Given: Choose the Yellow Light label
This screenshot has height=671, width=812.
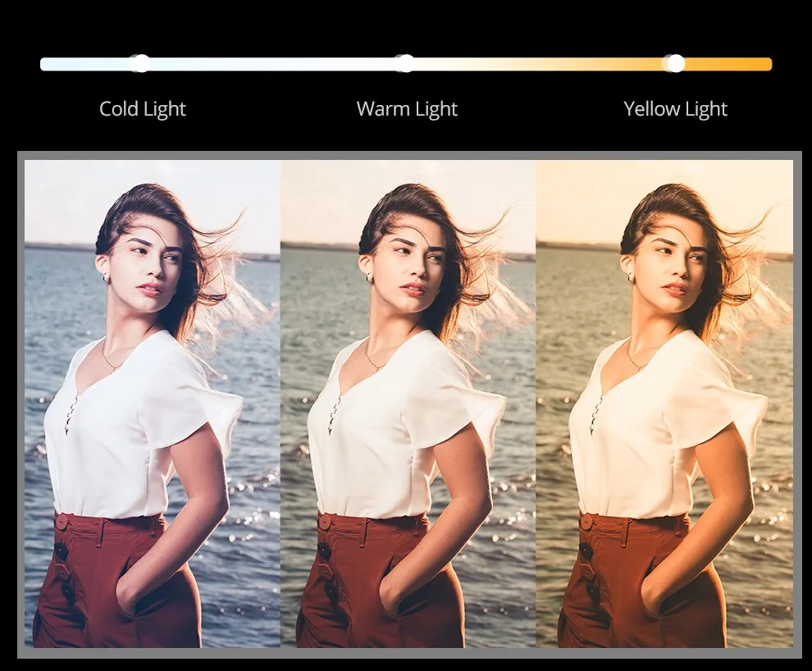Looking at the screenshot, I should click(x=675, y=109).
